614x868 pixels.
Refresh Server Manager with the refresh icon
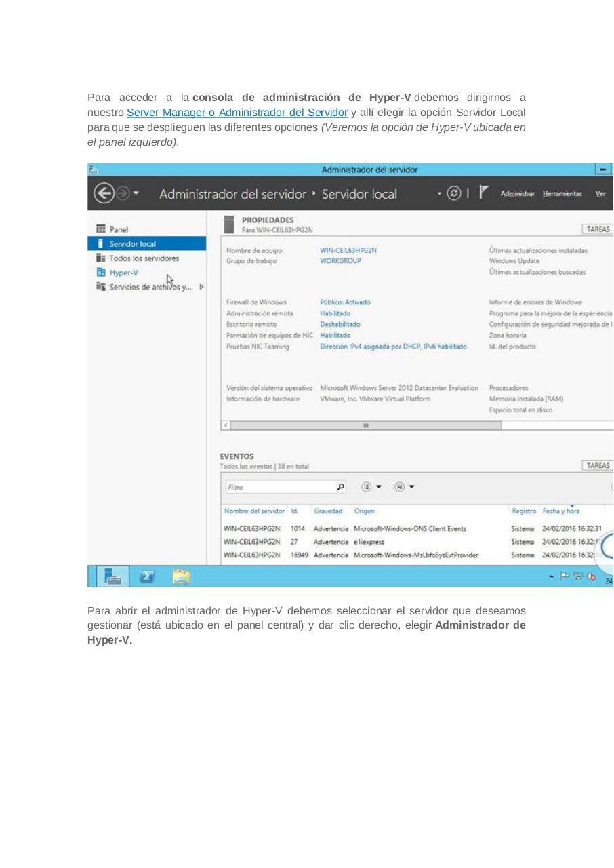(453, 193)
